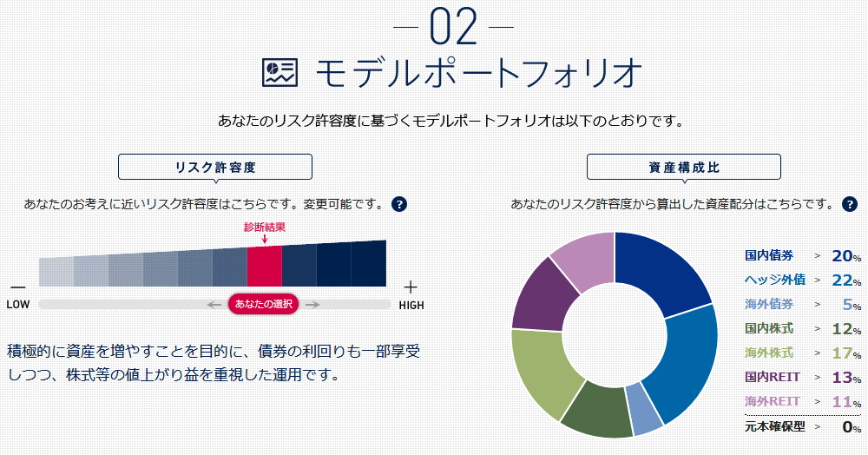Screen dimensions: 868x455
Task: Click the あなたの選択 slider handle
Action: [264, 304]
